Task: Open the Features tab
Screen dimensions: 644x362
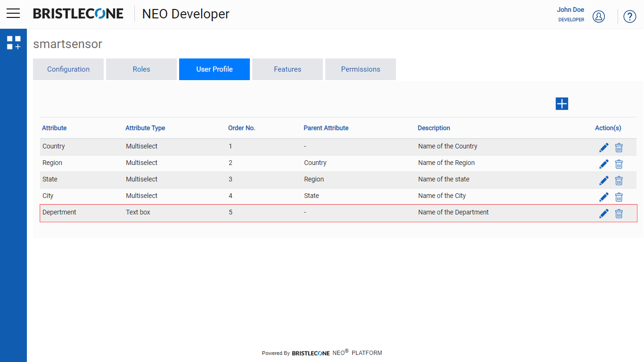Action: pos(288,69)
